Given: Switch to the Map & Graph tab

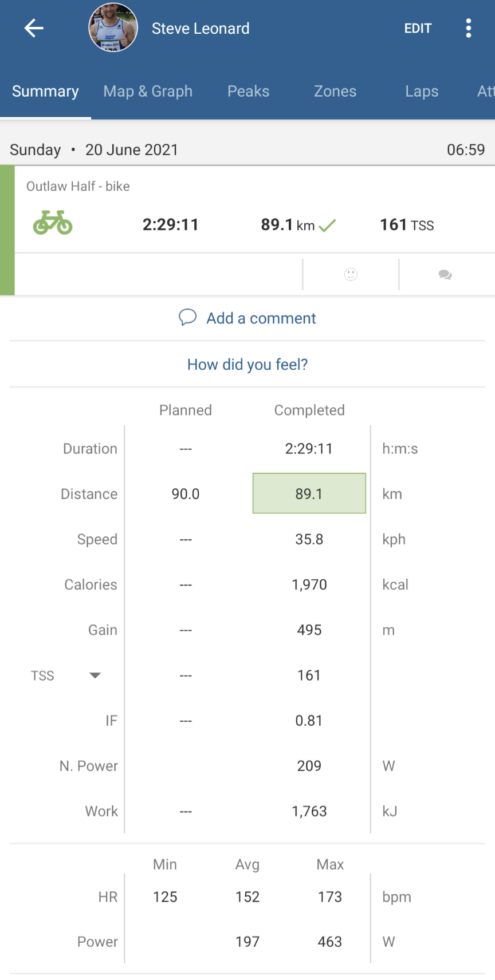Looking at the screenshot, I should (148, 92).
